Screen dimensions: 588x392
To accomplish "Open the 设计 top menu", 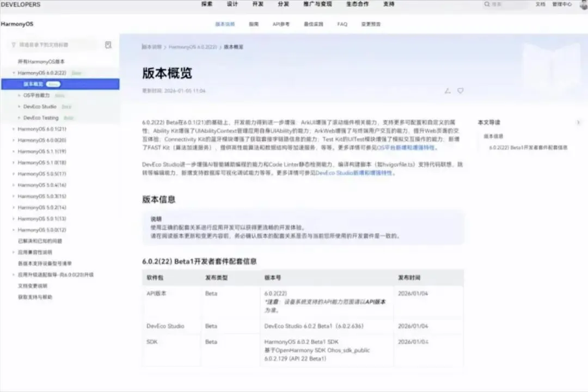I will tap(232, 4).
